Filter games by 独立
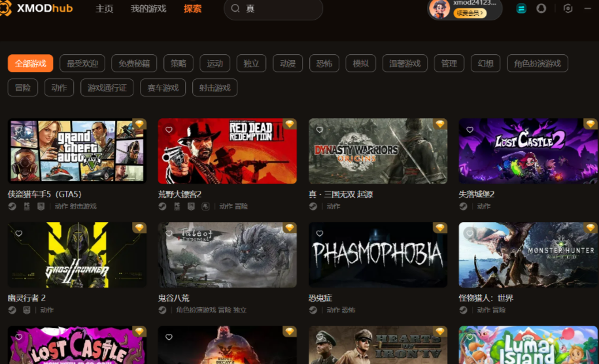 click(251, 63)
